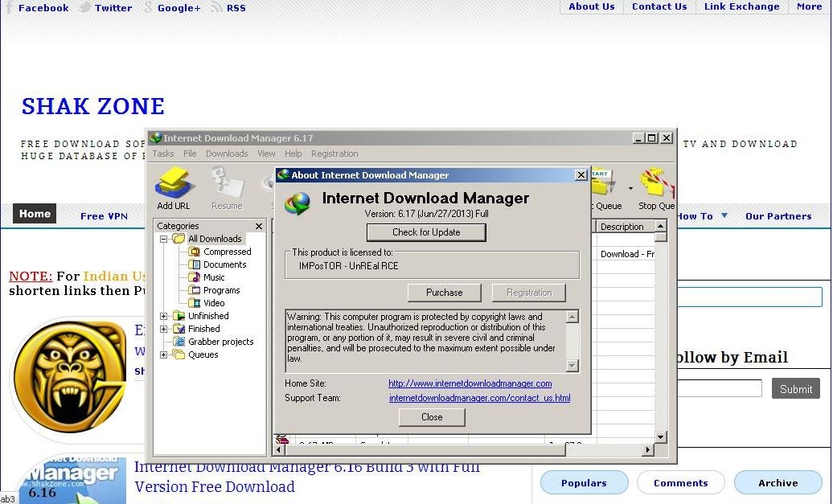
Task: Click the Home navigation tab
Action: (x=35, y=214)
